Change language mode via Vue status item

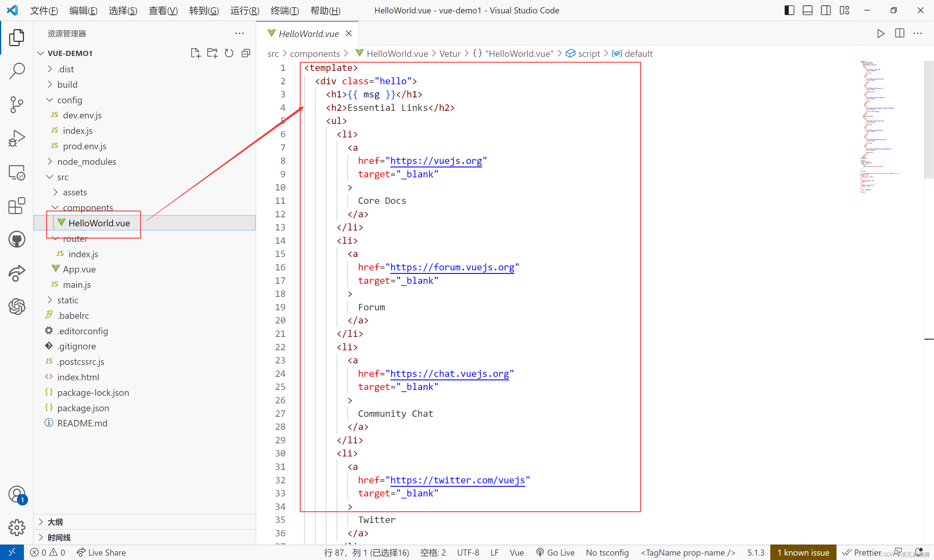click(x=516, y=553)
